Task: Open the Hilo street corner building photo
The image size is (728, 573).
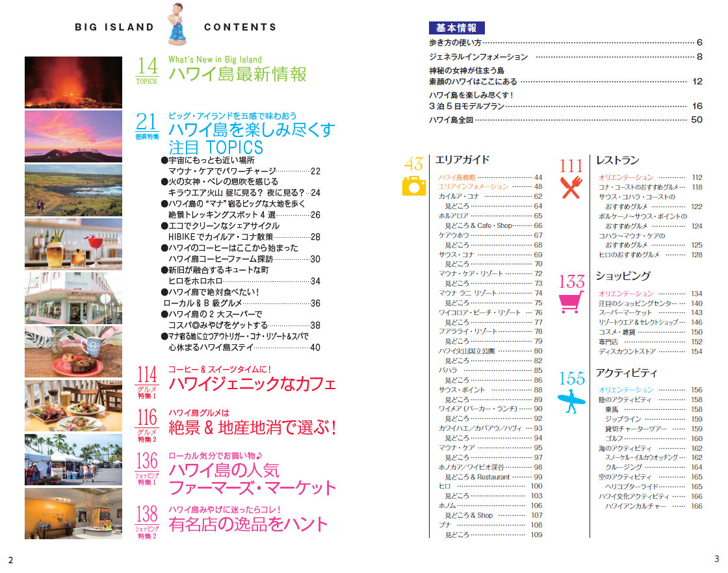Action: tap(73, 298)
